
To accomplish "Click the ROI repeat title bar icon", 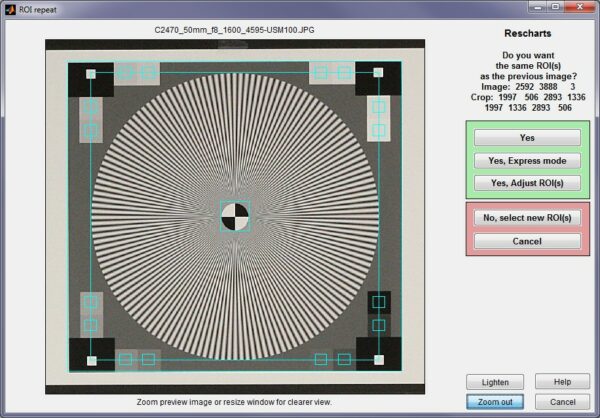I will [x=11, y=9].
